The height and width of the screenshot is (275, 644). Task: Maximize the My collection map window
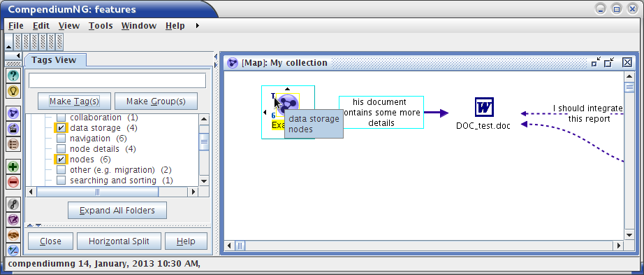pos(610,62)
